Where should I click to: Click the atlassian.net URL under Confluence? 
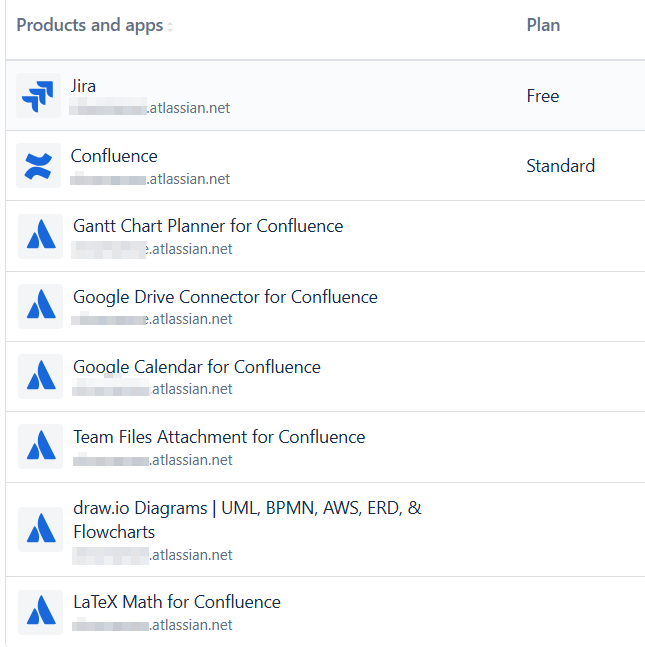point(149,179)
